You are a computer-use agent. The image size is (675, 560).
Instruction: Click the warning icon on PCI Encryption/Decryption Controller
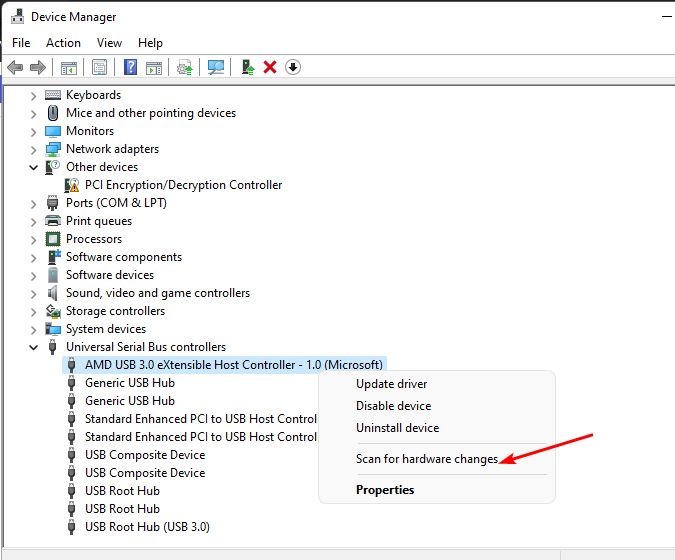coord(71,185)
